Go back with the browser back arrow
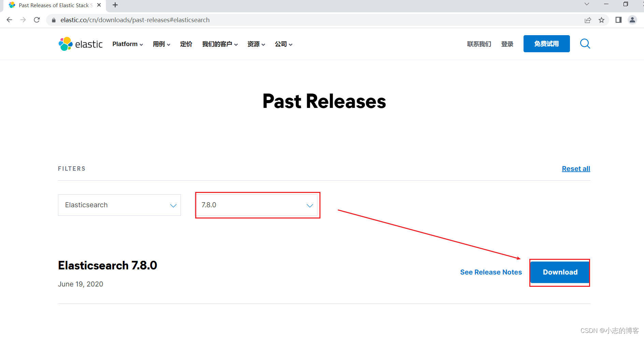Viewport: 644px width, 337px height. point(10,20)
